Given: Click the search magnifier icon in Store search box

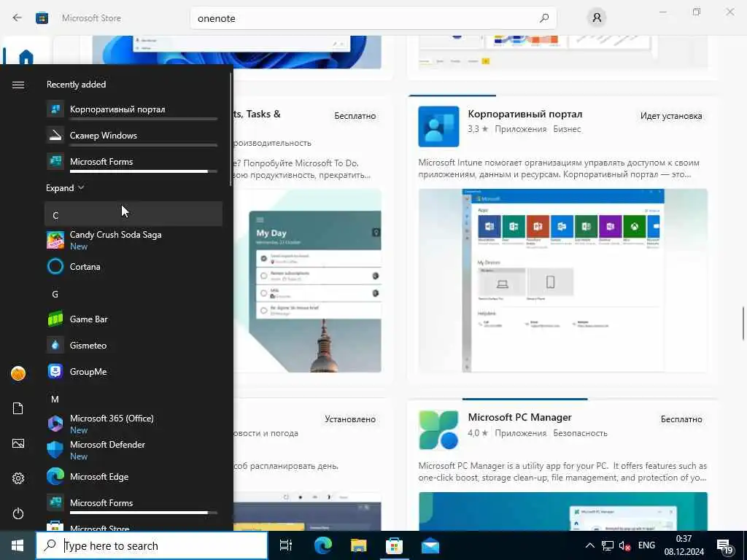Looking at the screenshot, I should pyautogui.click(x=543, y=18).
